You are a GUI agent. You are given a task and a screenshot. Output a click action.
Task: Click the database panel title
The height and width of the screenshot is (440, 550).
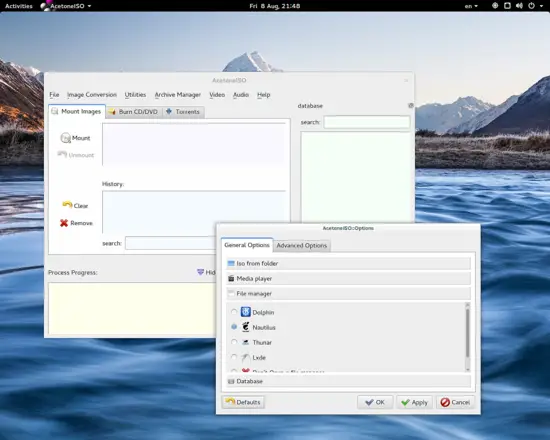[x=310, y=106]
